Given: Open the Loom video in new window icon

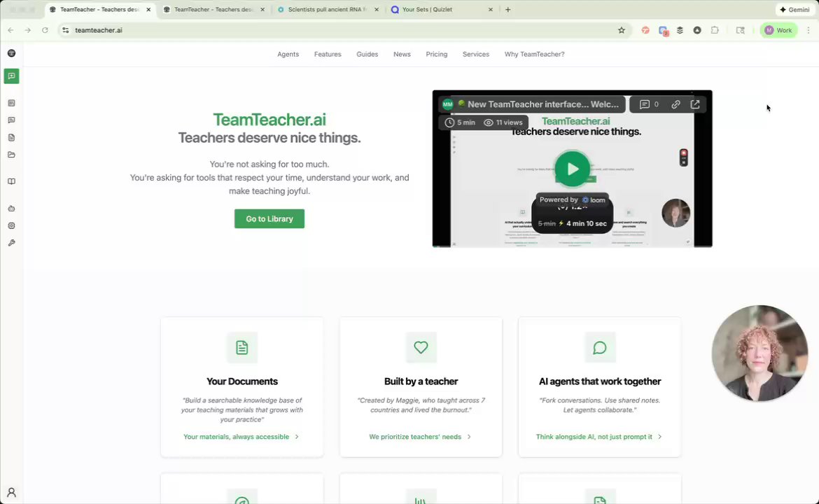Looking at the screenshot, I should 695,104.
